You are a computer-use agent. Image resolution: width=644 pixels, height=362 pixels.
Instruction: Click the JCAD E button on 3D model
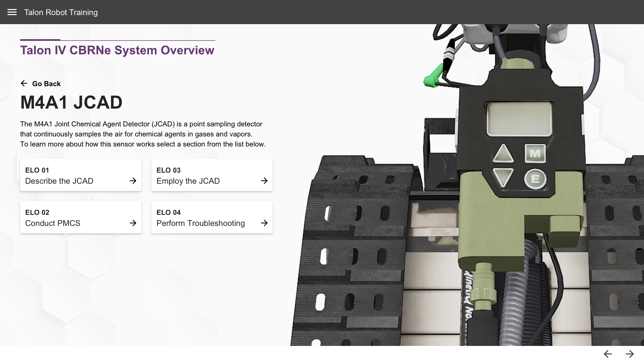pyautogui.click(x=535, y=179)
